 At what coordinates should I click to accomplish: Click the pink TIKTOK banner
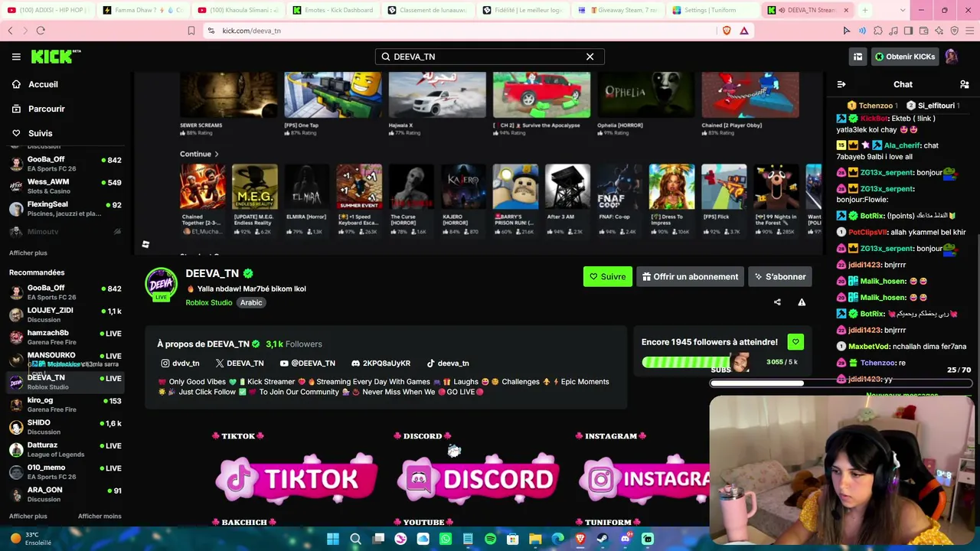coord(296,479)
